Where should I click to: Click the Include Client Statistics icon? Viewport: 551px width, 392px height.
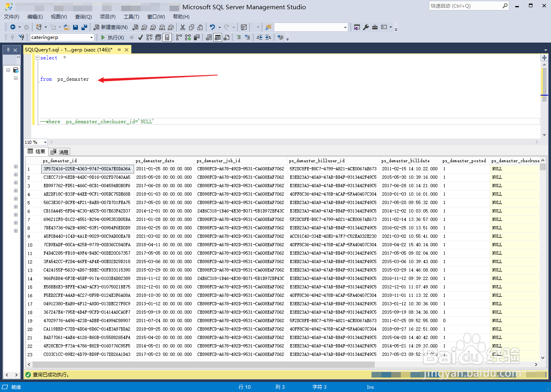[x=197, y=37]
